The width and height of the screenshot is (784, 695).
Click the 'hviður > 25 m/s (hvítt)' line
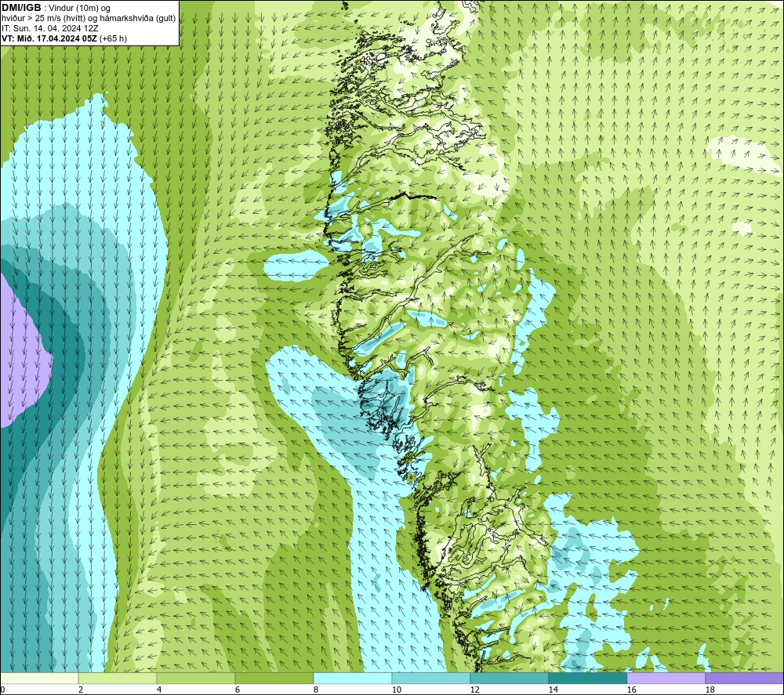click(43, 19)
